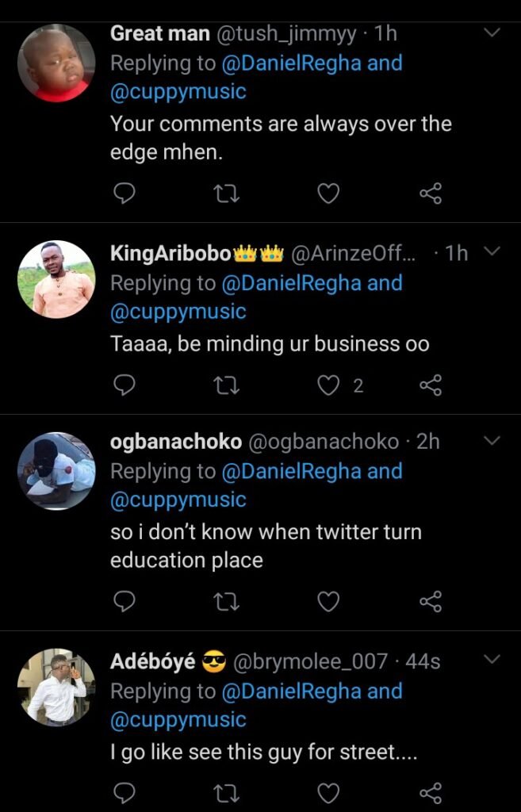Open Adébóyé's profile avatar

coord(56,687)
